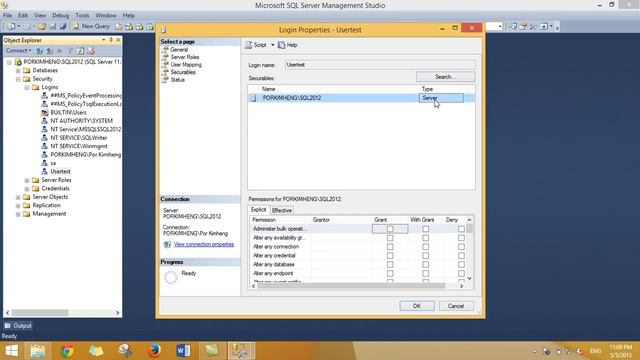This screenshot has width=640, height=360.
Task: Click the Refresh icon in Object Explorer toolbar
Action: (80, 51)
